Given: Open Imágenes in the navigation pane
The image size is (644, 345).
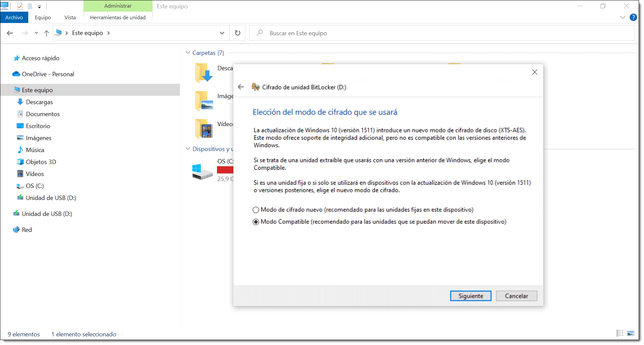Looking at the screenshot, I should (39, 138).
